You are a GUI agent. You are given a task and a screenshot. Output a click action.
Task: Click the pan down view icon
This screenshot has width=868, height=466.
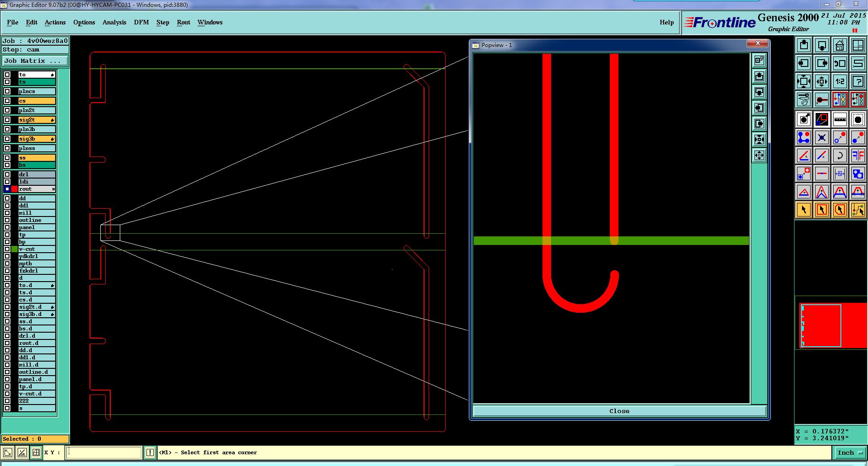[x=822, y=45]
